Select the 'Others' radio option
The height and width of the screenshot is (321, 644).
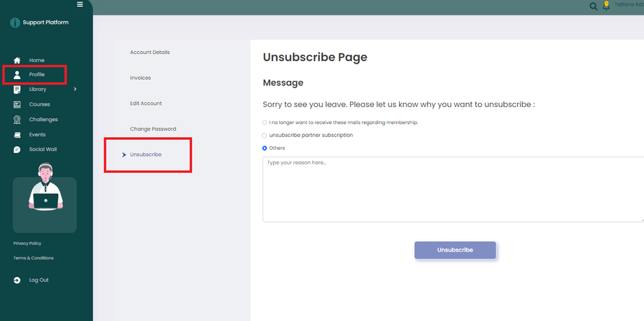tap(265, 148)
